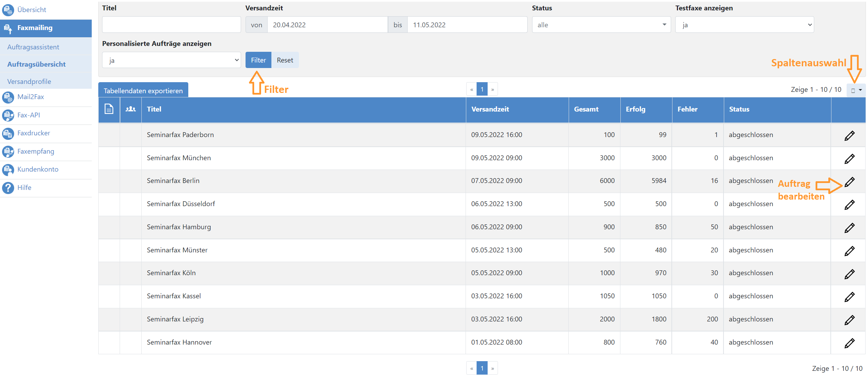Apply the Filter button
868x376 pixels.
point(258,60)
